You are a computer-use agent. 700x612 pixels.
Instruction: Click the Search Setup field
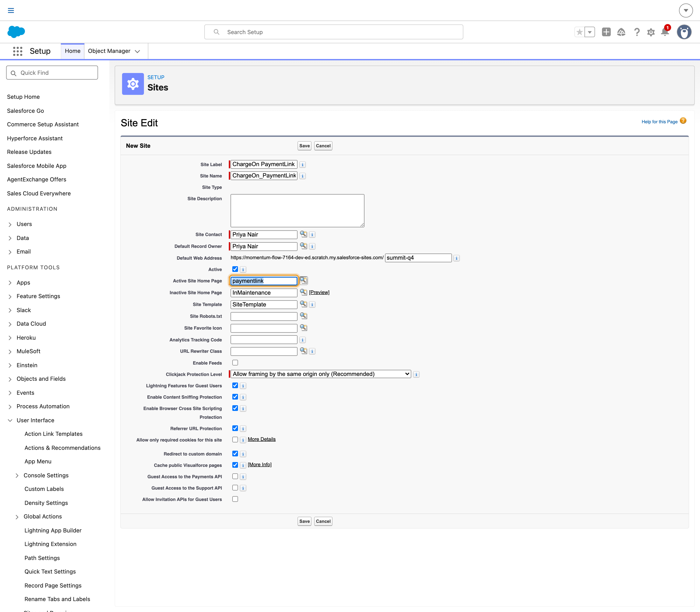coord(334,32)
